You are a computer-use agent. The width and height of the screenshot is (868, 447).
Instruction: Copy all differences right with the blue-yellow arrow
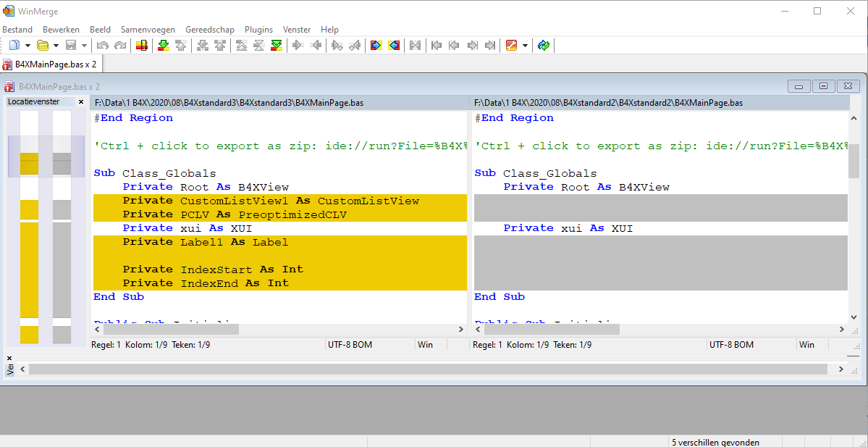pos(376,46)
